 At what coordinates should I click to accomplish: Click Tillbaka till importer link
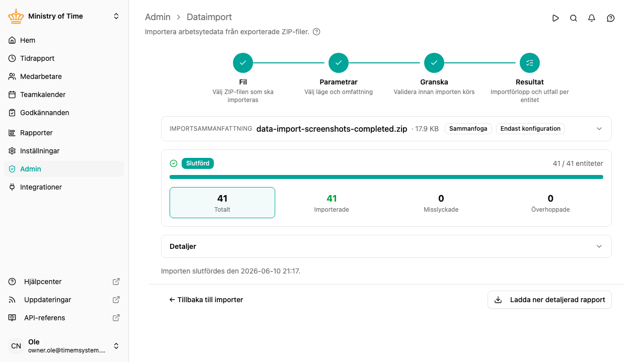(x=206, y=300)
